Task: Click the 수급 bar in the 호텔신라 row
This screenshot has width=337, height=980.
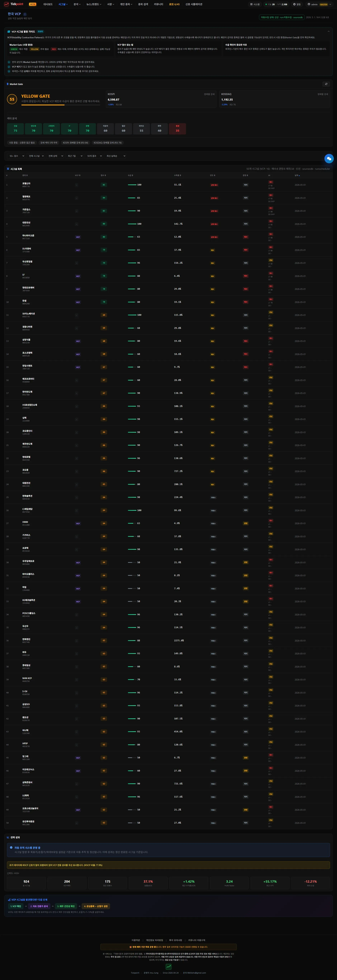Action: tap(132, 185)
